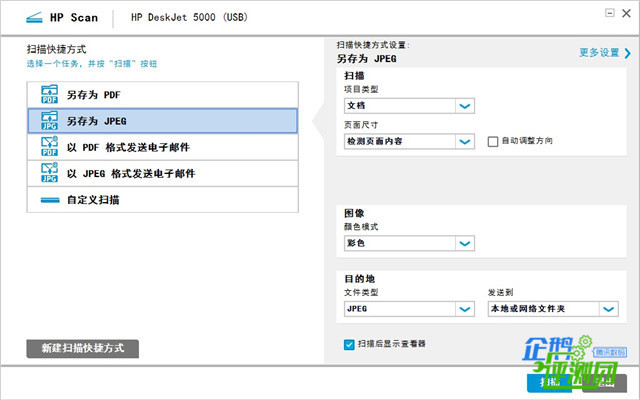The height and width of the screenshot is (400, 640).
Task: Enable the 自动调整方向 checkbox
Action: point(493,141)
